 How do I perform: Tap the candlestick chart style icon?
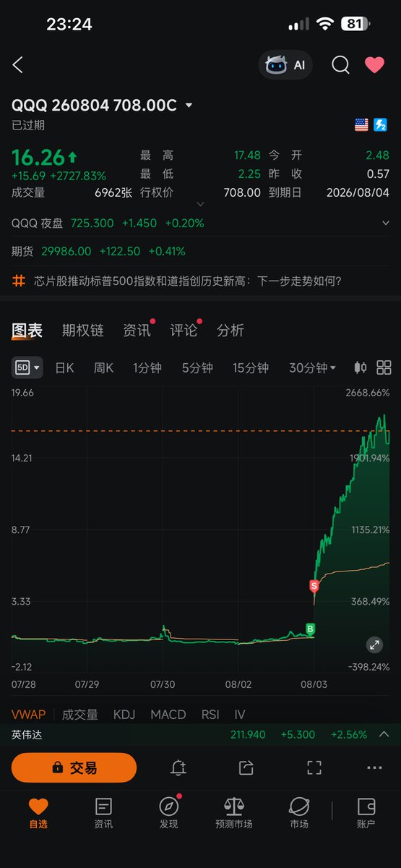click(360, 367)
